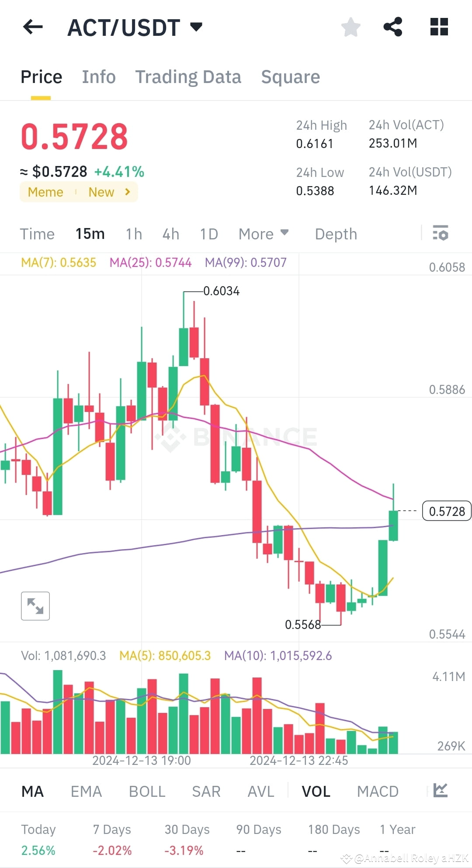
Task: Tap the MA(25) value in chart legend
Action: tap(151, 263)
